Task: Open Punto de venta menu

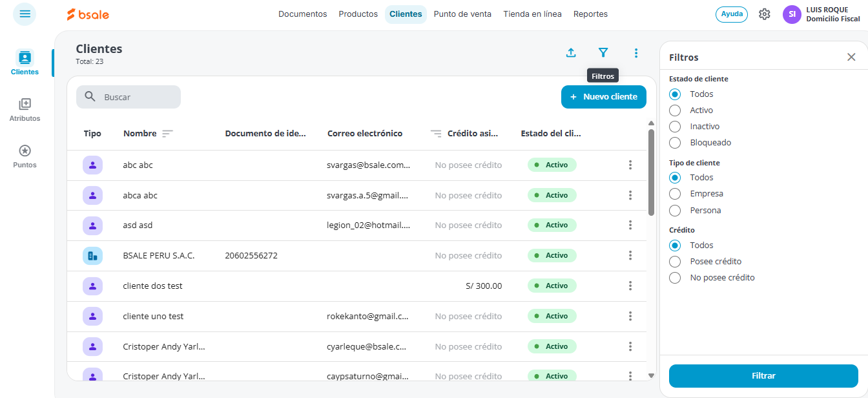Action: point(462,14)
